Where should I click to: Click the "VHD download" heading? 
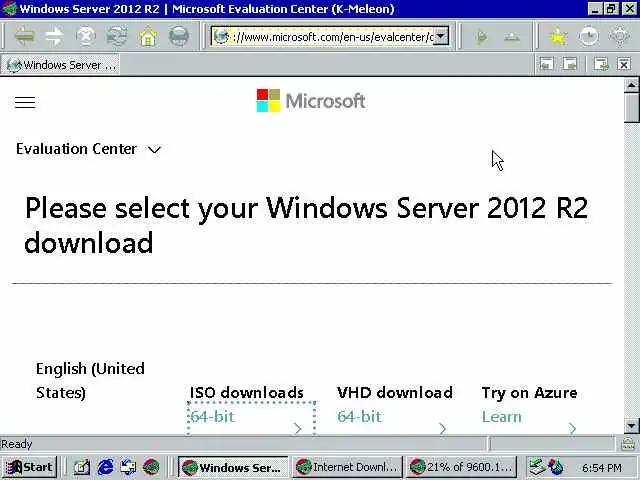[395, 393]
